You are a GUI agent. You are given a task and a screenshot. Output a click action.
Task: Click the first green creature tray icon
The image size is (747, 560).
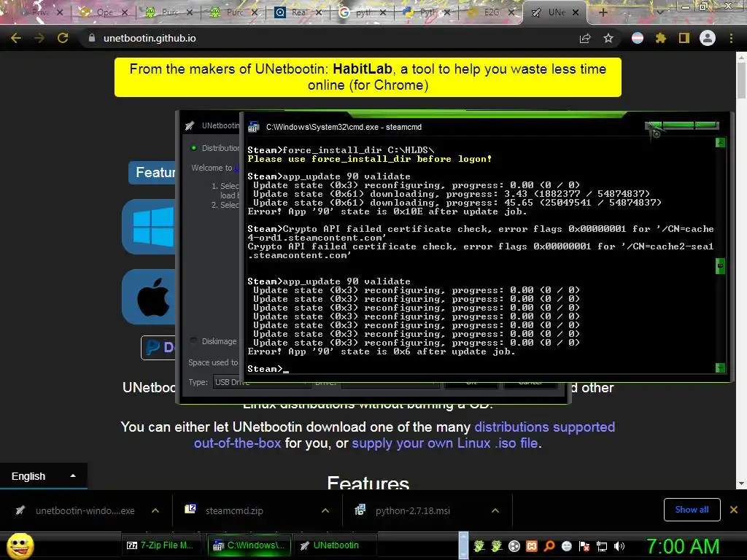[479, 546]
